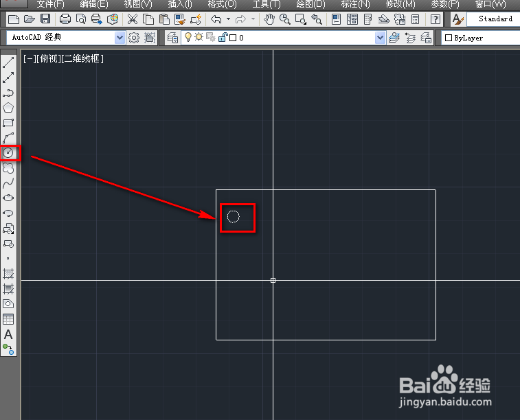
Task: Click the Table tool
Action: pos(8,319)
